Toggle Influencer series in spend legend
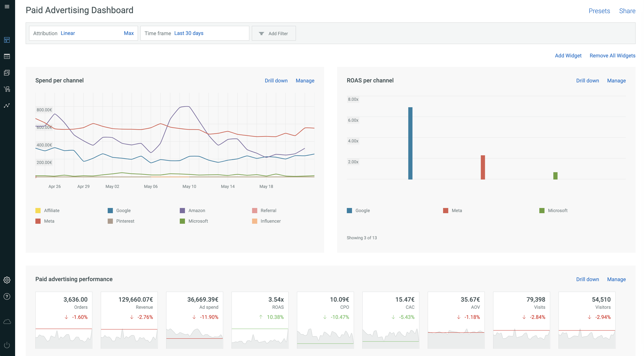 (x=267, y=221)
